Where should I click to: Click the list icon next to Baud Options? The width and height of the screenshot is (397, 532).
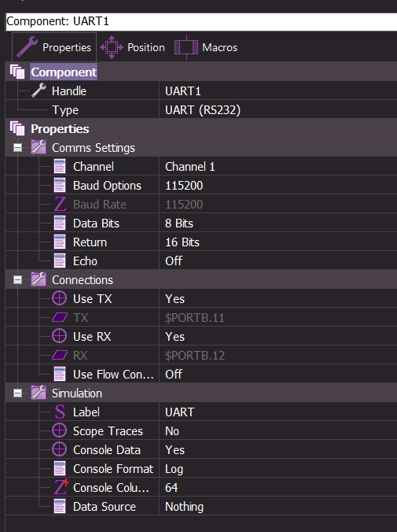[x=60, y=185]
